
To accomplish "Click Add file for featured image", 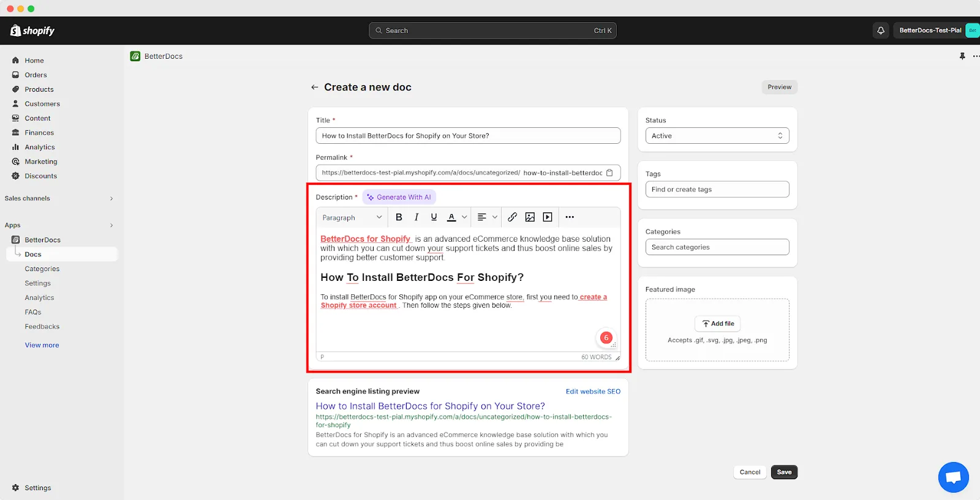I will pyautogui.click(x=717, y=324).
